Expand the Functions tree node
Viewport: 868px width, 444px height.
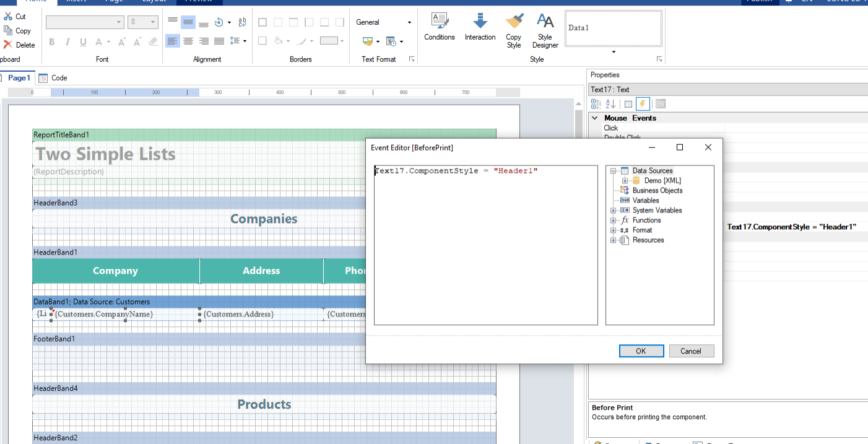613,220
